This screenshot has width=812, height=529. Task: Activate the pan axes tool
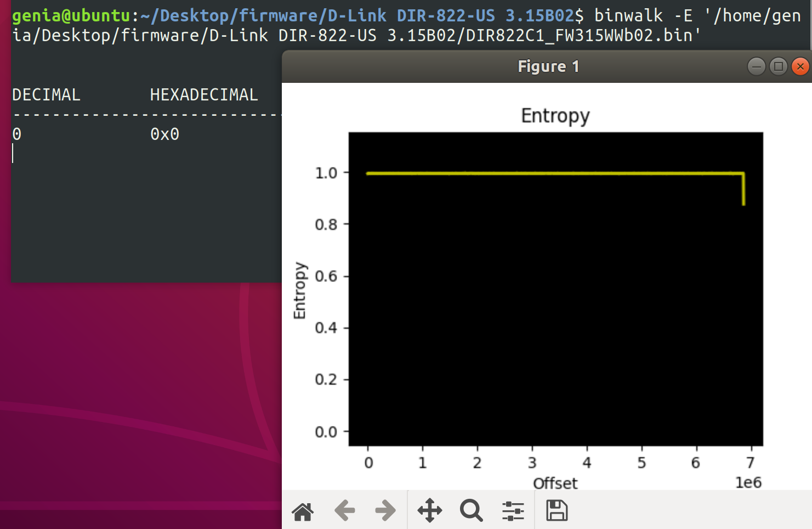[429, 511]
